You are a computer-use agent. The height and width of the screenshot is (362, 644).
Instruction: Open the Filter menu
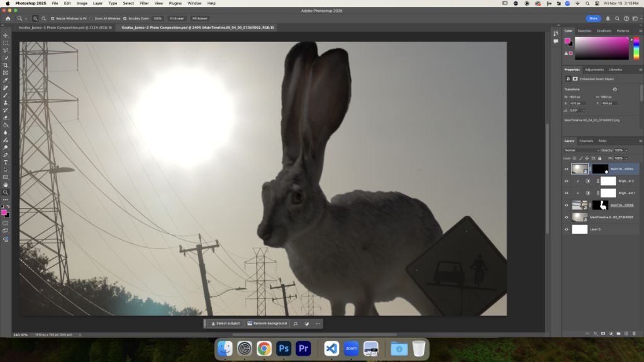point(144,3)
